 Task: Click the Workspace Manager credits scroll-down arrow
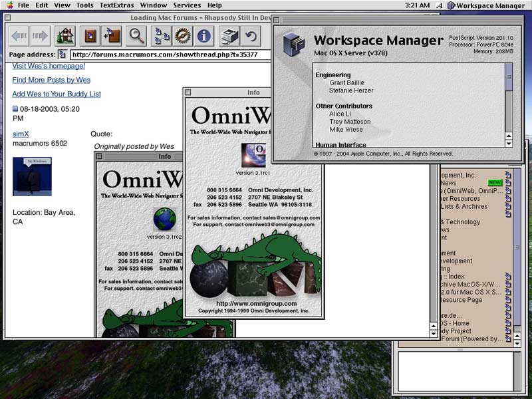tap(509, 144)
